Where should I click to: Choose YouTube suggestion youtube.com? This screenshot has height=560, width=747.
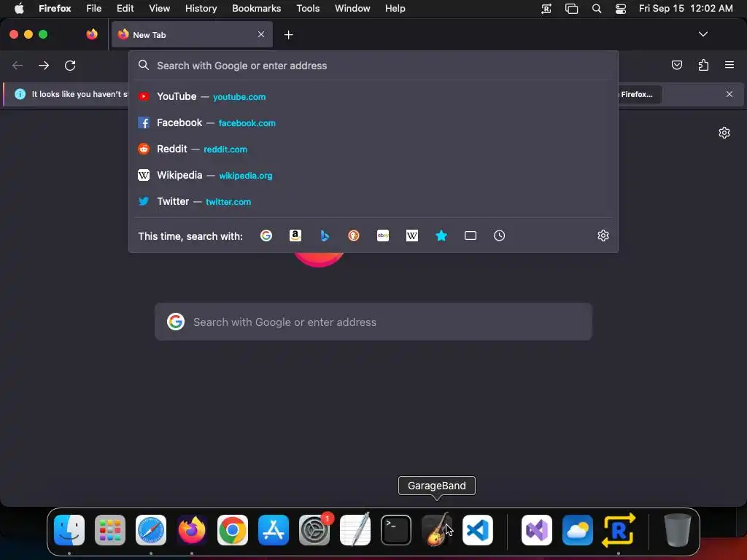point(373,97)
